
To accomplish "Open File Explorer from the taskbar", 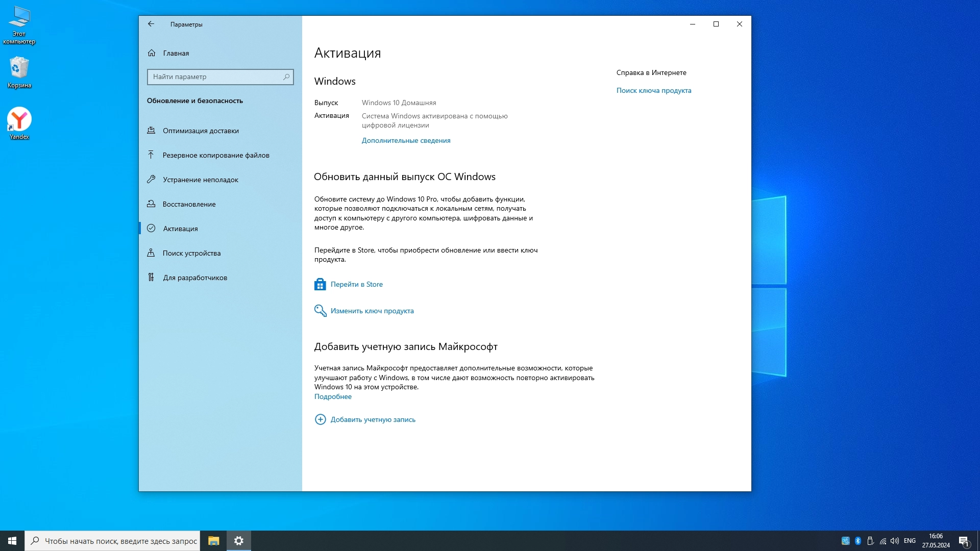I will pyautogui.click(x=214, y=541).
